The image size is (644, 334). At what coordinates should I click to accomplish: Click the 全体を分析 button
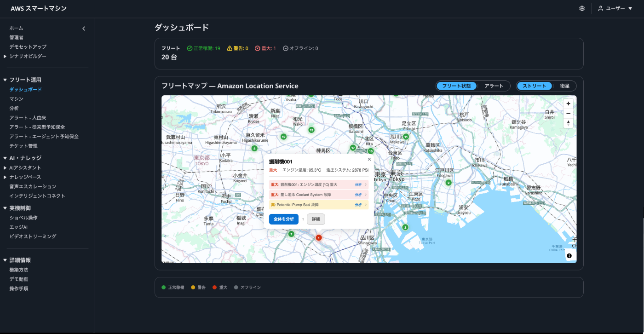(284, 219)
